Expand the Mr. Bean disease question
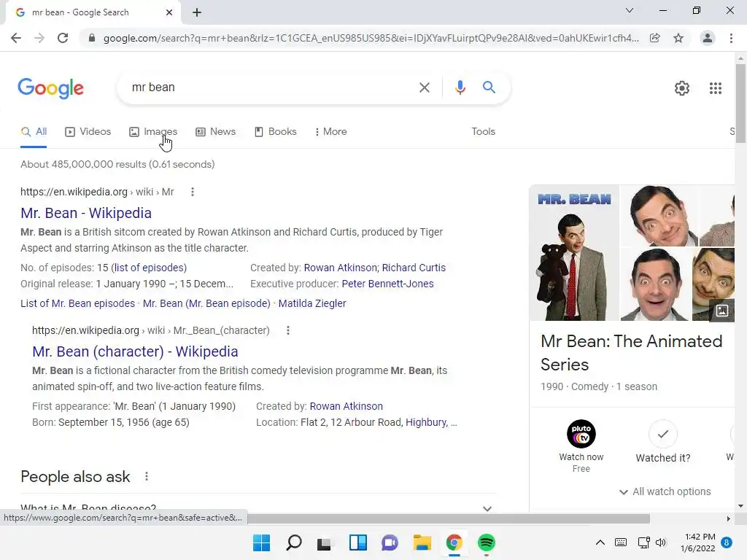747x560 pixels. click(x=258, y=507)
